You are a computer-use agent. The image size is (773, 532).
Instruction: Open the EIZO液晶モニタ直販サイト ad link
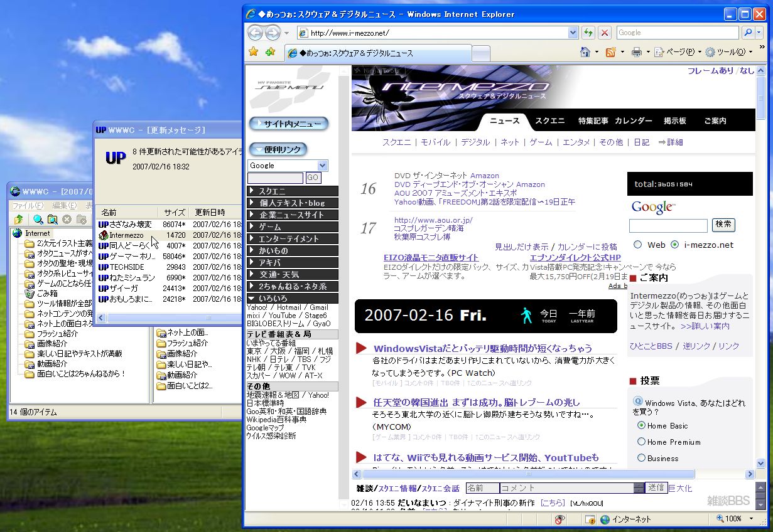[x=431, y=257]
